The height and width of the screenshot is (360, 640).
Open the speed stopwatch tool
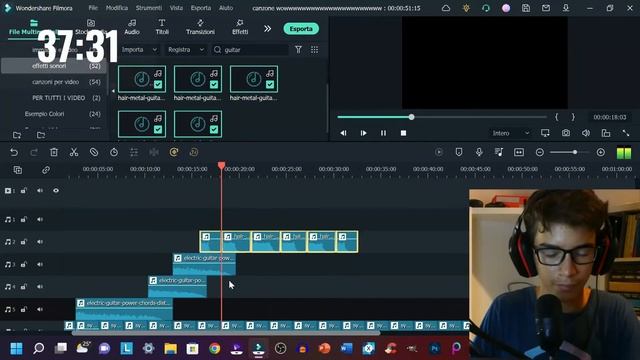[x=114, y=152]
